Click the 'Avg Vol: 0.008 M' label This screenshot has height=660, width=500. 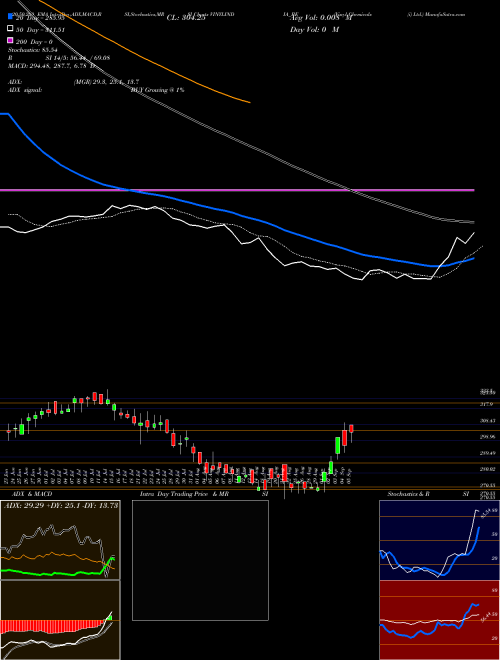(x=321, y=18)
